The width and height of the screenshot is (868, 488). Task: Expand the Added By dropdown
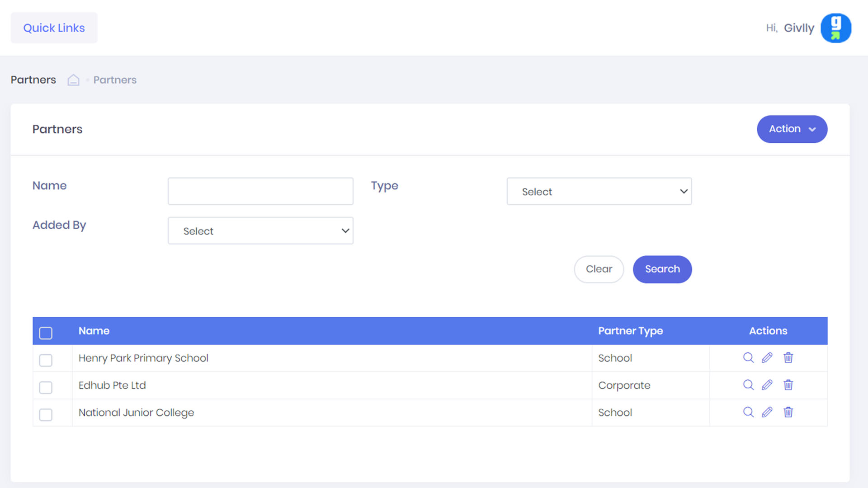260,231
